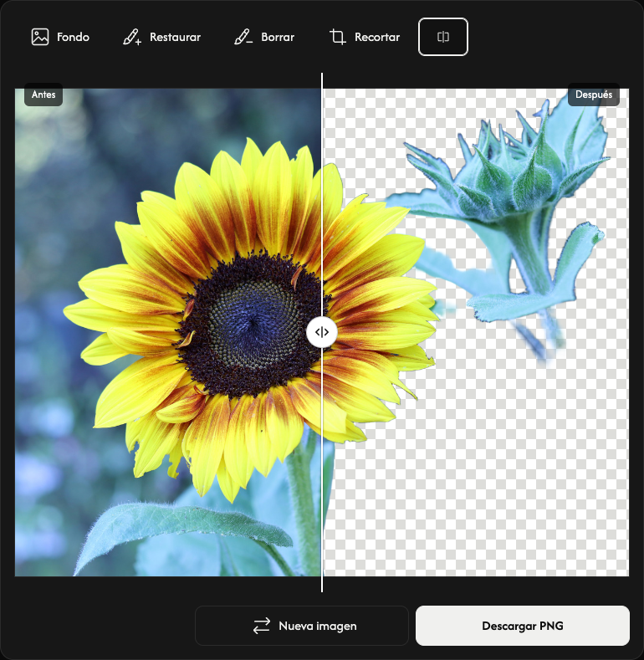The image size is (644, 660).
Task: Choose the Borrar text label
Action: (278, 37)
